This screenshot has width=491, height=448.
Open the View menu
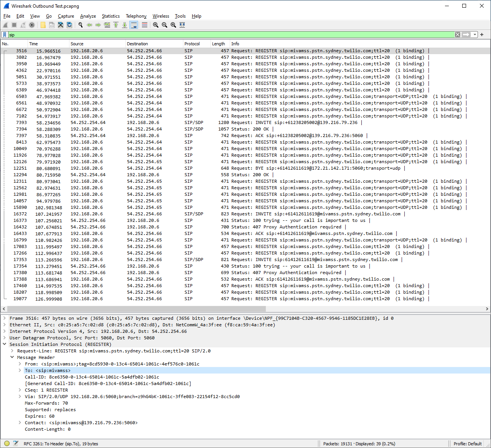click(x=35, y=16)
